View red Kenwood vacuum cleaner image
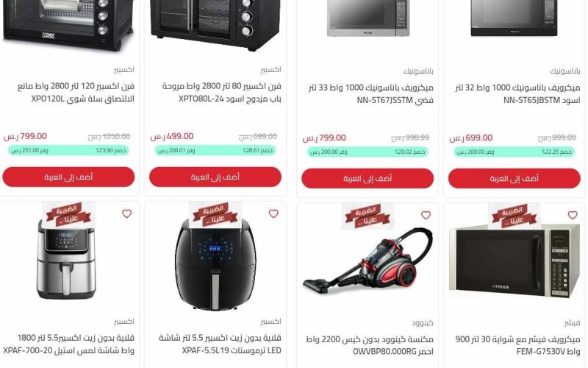 click(x=367, y=261)
